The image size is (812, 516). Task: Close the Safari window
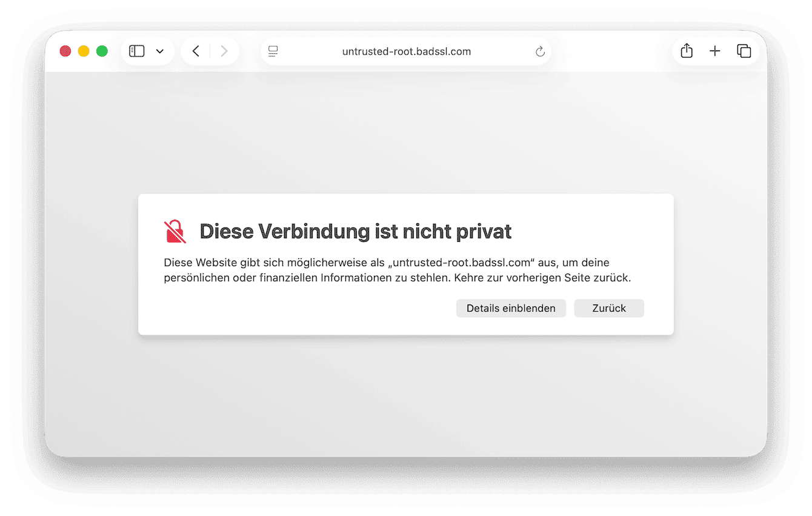tap(65, 51)
